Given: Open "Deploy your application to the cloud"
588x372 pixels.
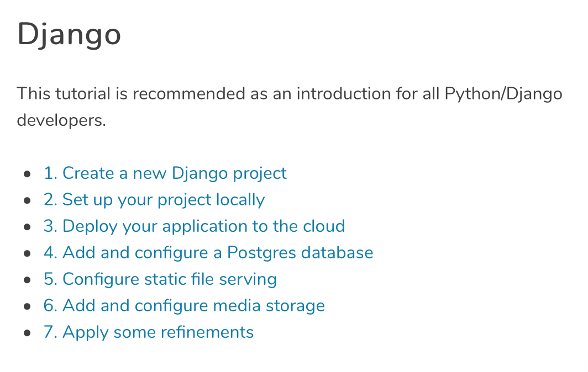Looking at the screenshot, I should click(x=194, y=226).
